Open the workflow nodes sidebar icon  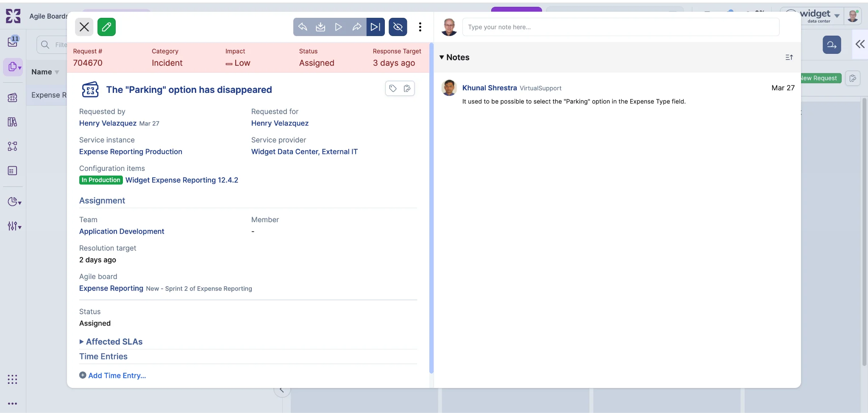pos(12,146)
